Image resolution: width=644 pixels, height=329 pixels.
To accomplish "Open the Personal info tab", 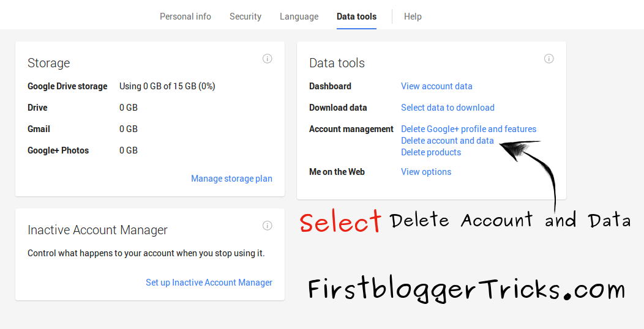I will (185, 17).
